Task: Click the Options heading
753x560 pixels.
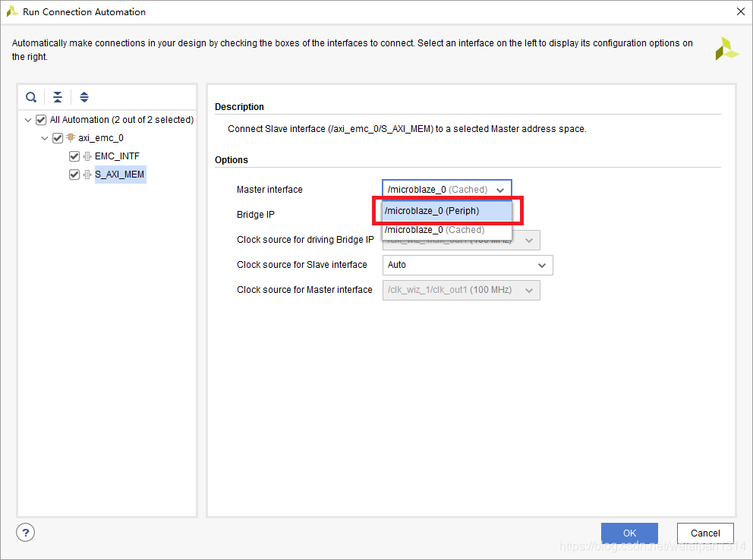Action: pyautogui.click(x=231, y=160)
